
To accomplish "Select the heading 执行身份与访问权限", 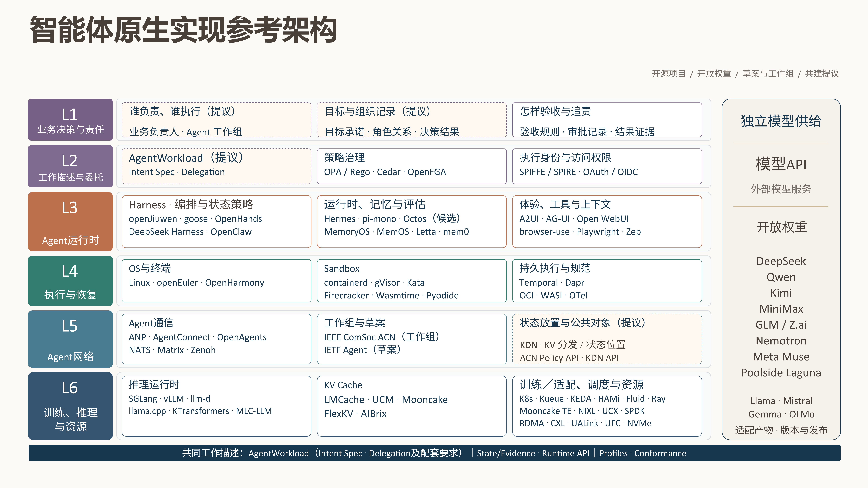I will tap(565, 158).
